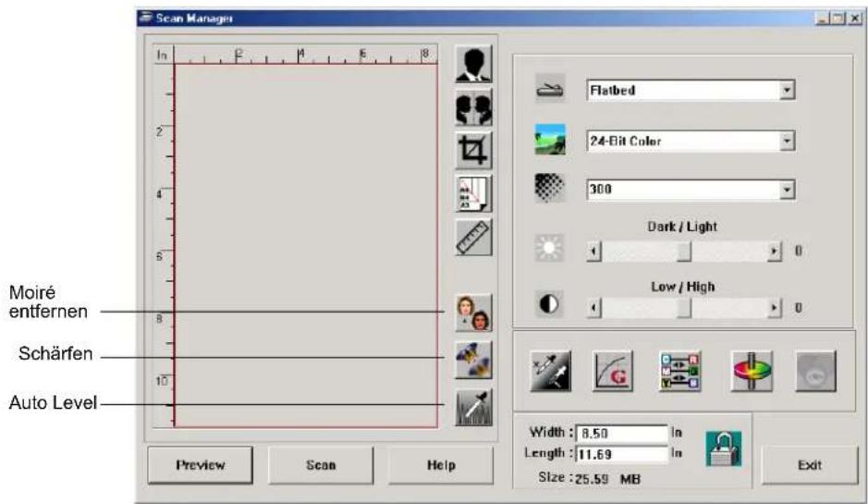868x504 pixels.
Task: Click the Help button
Action: (441, 465)
